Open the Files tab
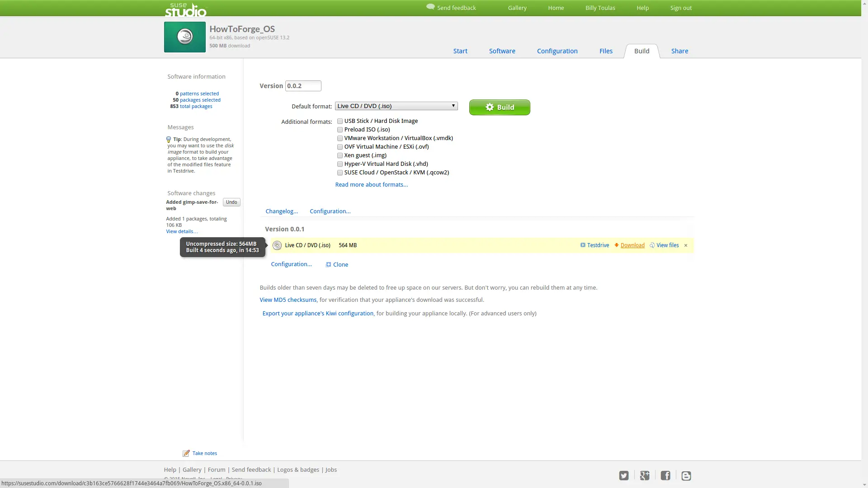The image size is (868, 488). tap(606, 51)
